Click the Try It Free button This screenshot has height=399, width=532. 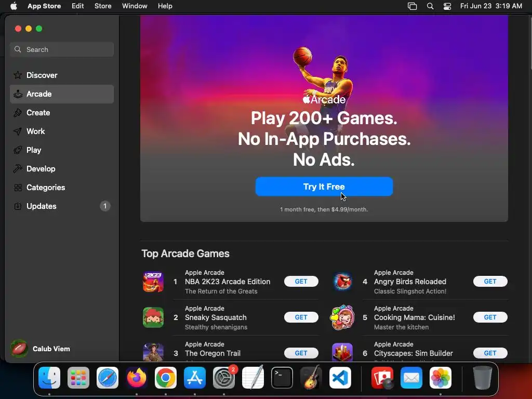tap(324, 187)
